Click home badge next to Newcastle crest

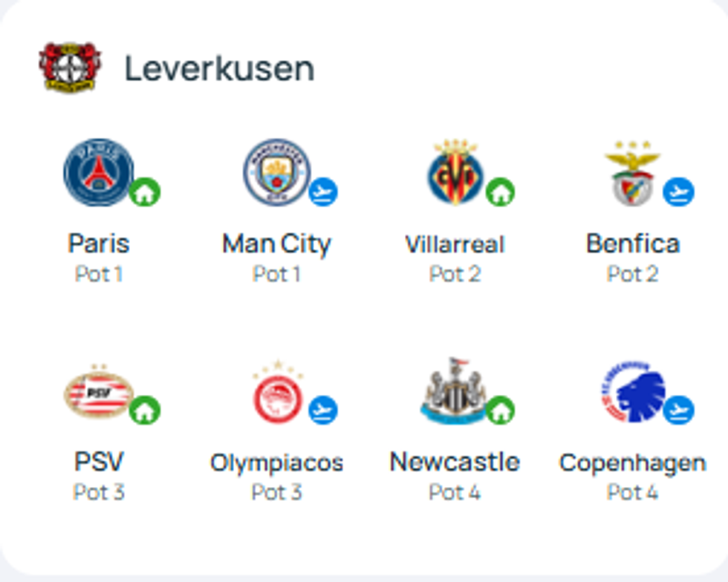[x=501, y=410]
